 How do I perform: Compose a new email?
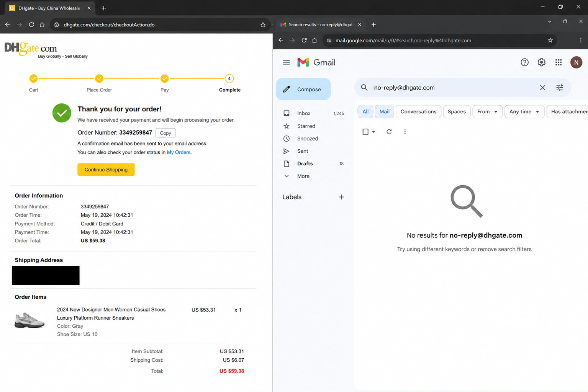pyautogui.click(x=303, y=89)
